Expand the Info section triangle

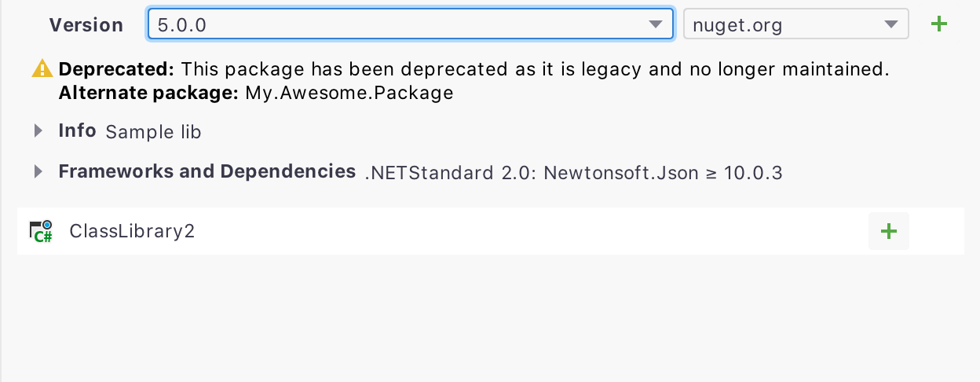[38, 131]
